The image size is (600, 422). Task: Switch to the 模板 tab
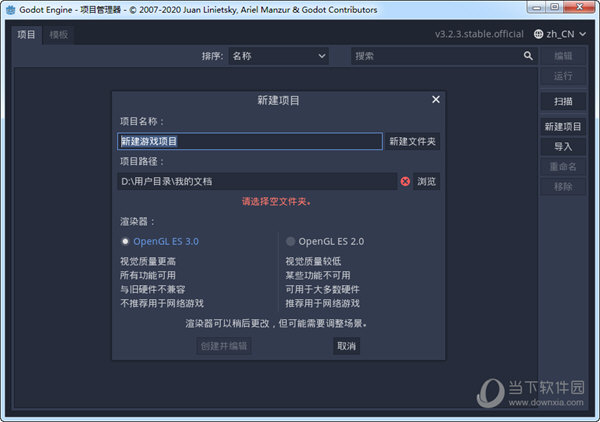pyautogui.click(x=59, y=35)
